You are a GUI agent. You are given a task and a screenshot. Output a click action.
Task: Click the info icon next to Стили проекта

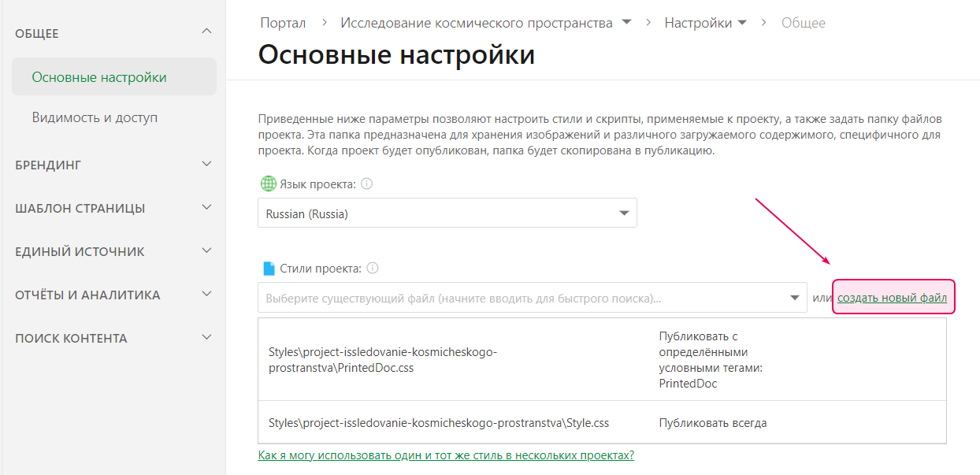[373, 267]
